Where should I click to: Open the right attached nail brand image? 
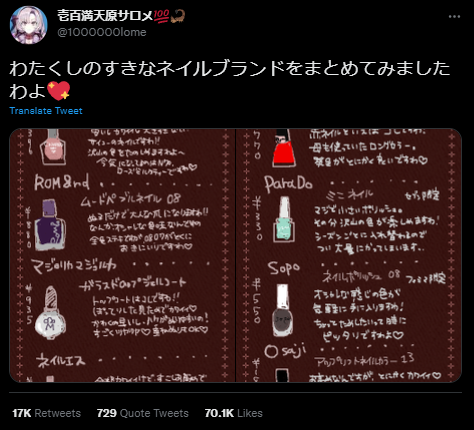tap(349, 255)
